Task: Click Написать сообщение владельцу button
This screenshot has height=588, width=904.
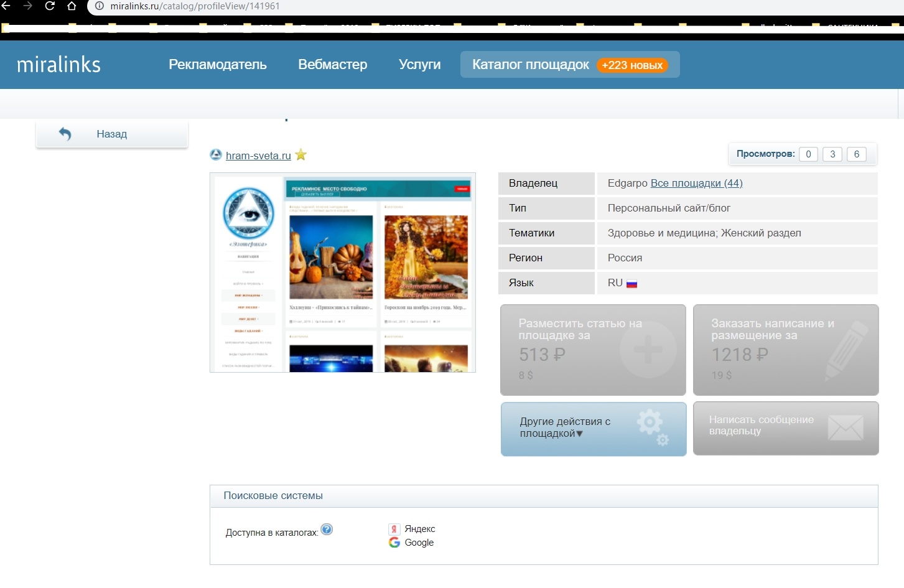Action: [786, 428]
